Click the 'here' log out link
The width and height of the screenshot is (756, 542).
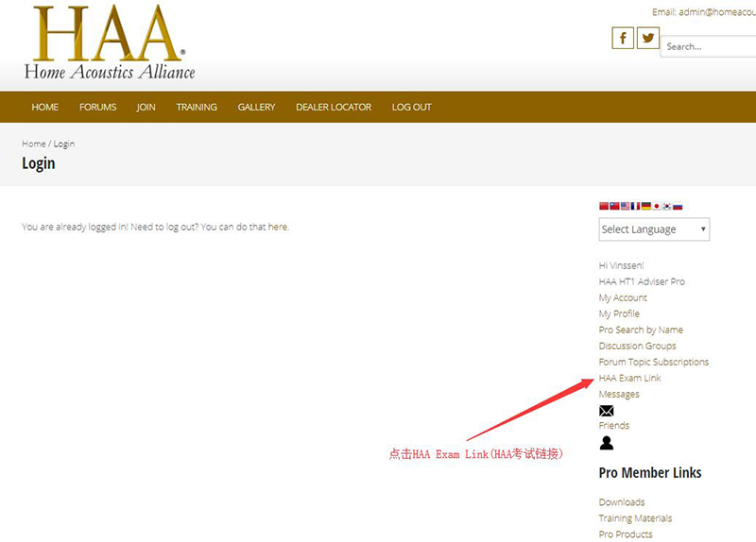[278, 227]
